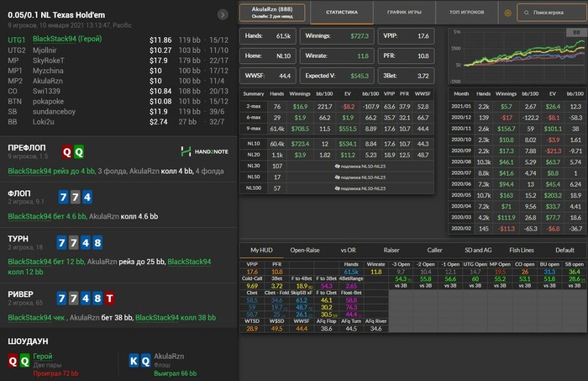Toggle the BB button on the winnings graph
This screenshot has height=381, width=588.
pos(576,33)
